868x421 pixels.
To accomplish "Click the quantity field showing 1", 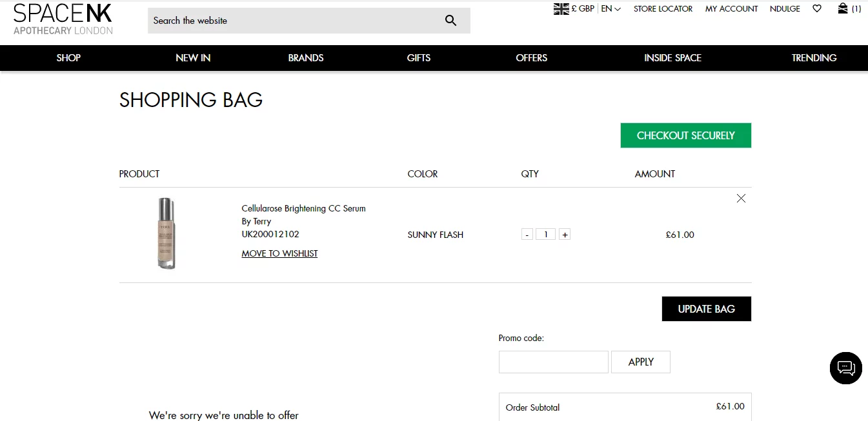I will (546, 235).
